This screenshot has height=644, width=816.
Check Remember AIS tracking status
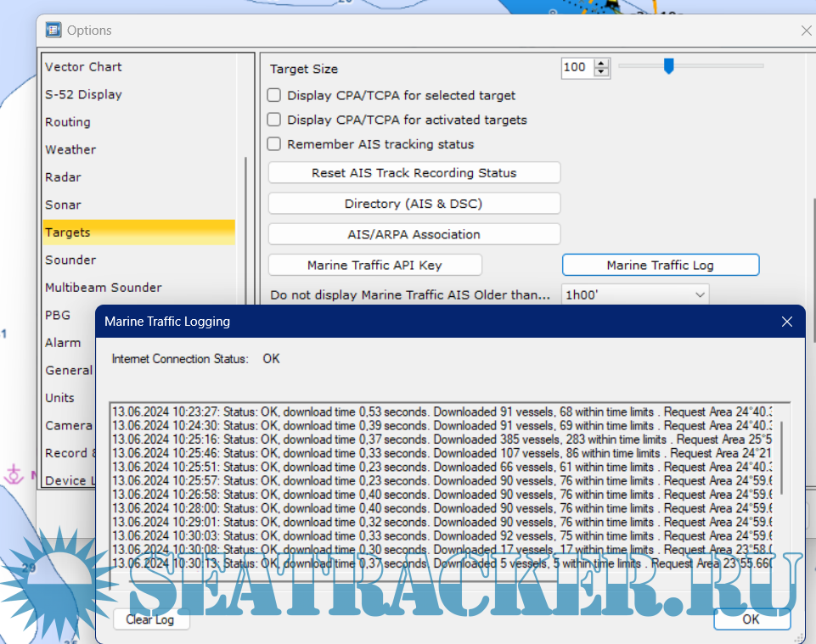[x=273, y=143]
